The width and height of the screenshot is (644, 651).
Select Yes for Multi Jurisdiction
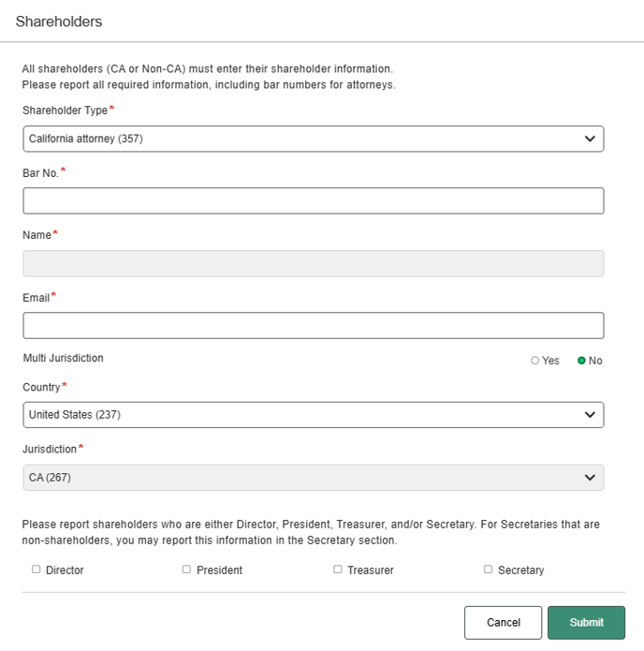pos(535,361)
